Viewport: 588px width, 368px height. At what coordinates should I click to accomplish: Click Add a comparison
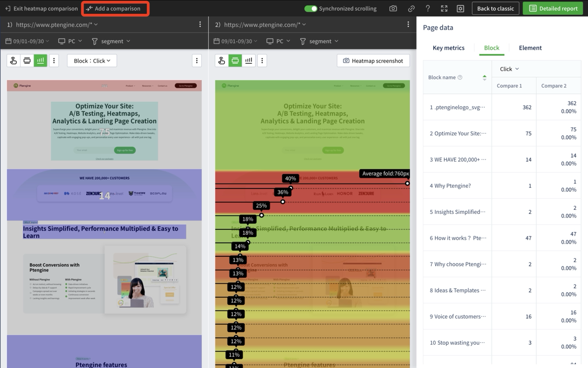click(113, 9)
